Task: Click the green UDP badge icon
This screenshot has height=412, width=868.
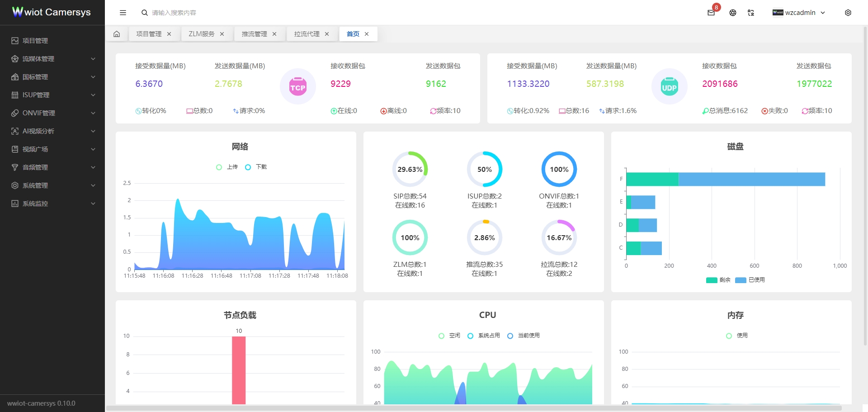Action: point(669,87)
